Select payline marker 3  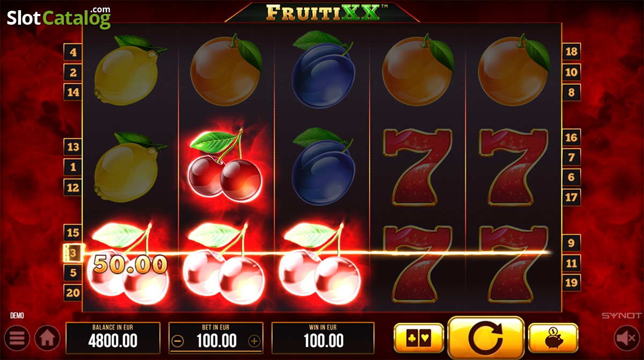pyautogui.click(x=73, y=252)
